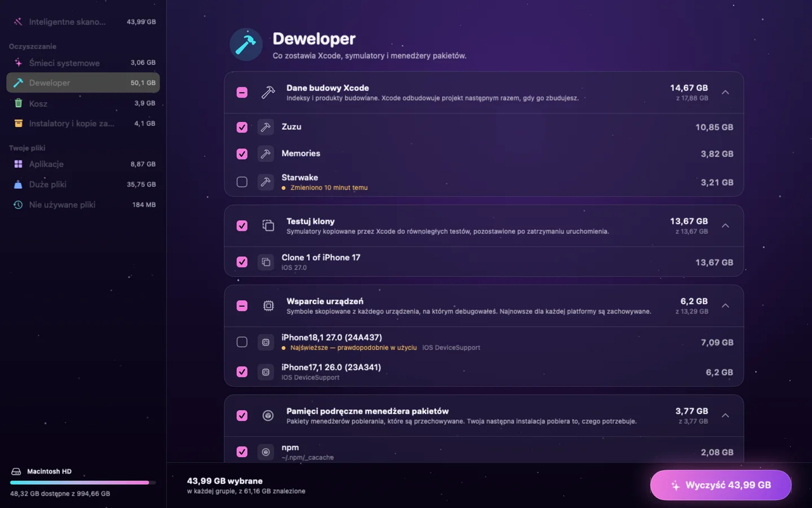Collapse the Dane budowy Xcode group
The height and width of the screenshot is (508, 812).
[726, 92]
